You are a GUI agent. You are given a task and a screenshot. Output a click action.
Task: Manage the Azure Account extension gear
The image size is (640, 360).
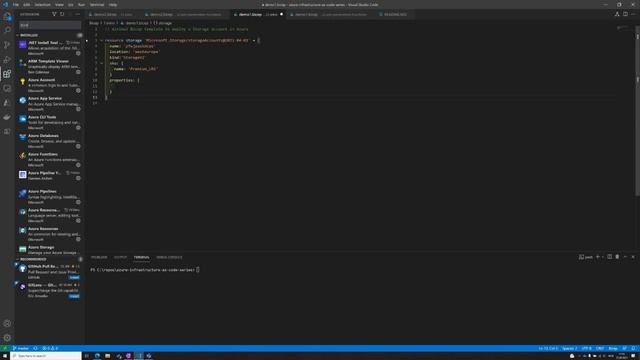[x=78, y=91]
